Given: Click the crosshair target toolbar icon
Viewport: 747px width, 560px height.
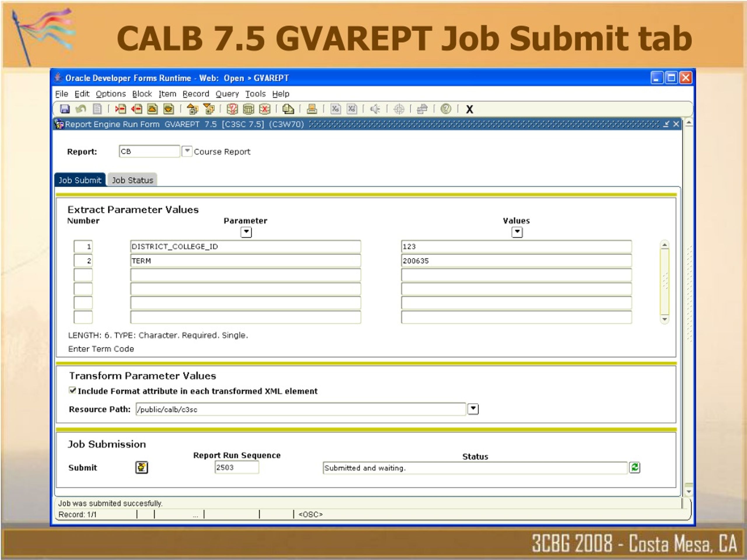Looking at the screenshot, I should 399,109.
